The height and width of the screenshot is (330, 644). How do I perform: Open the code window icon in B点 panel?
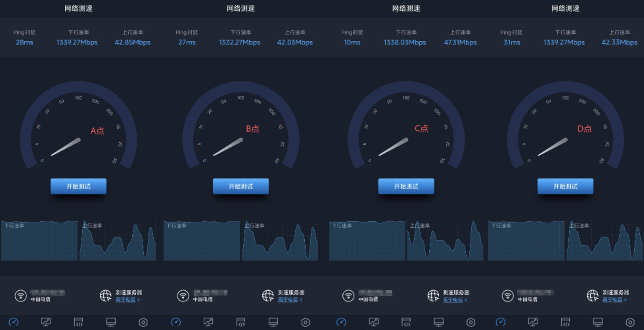[x=241, y=322]
